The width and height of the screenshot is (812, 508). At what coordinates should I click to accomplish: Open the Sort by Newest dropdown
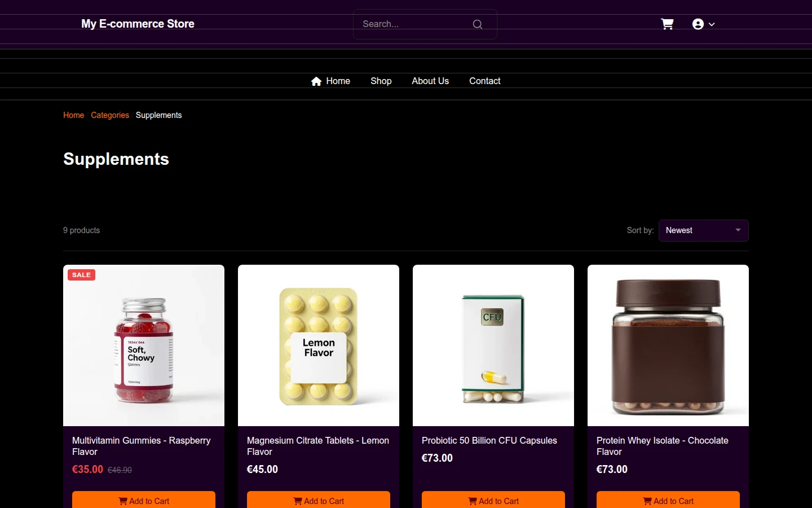[703, 230]
